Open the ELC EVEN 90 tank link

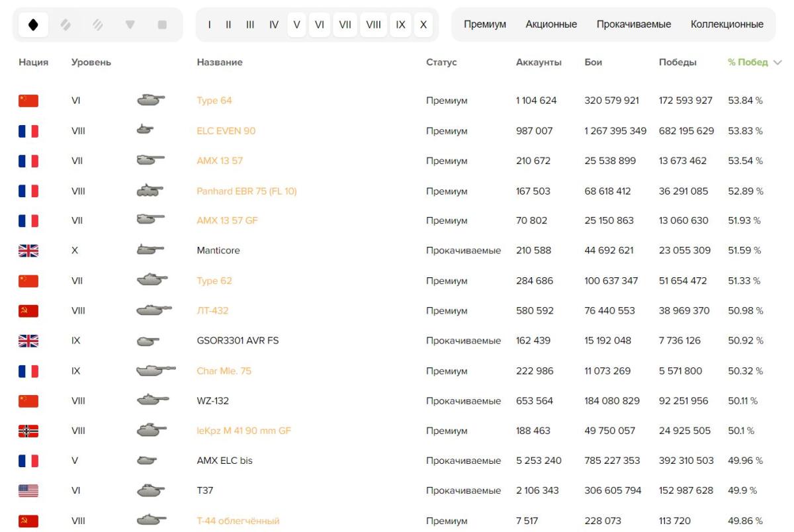point(226,131)
